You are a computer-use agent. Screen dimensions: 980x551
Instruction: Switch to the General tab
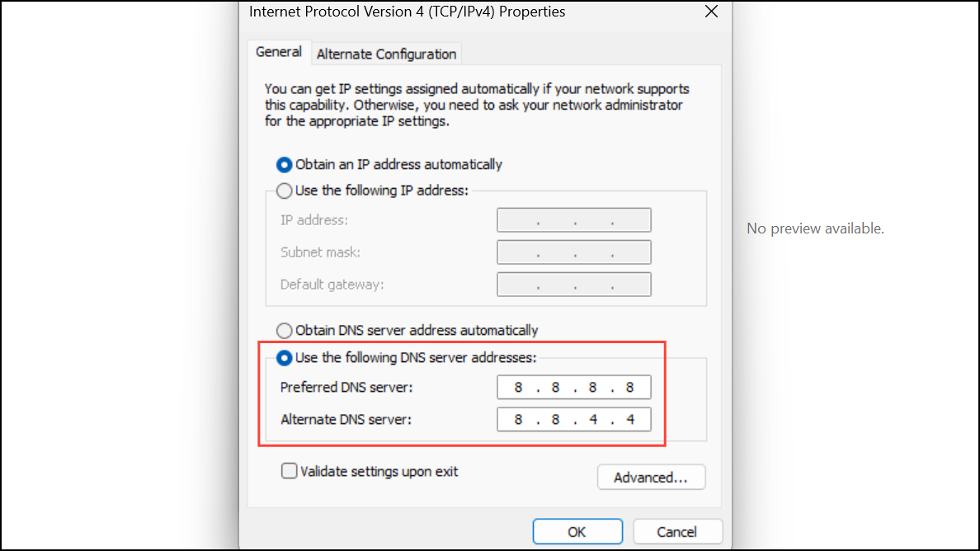click(279, 52)
